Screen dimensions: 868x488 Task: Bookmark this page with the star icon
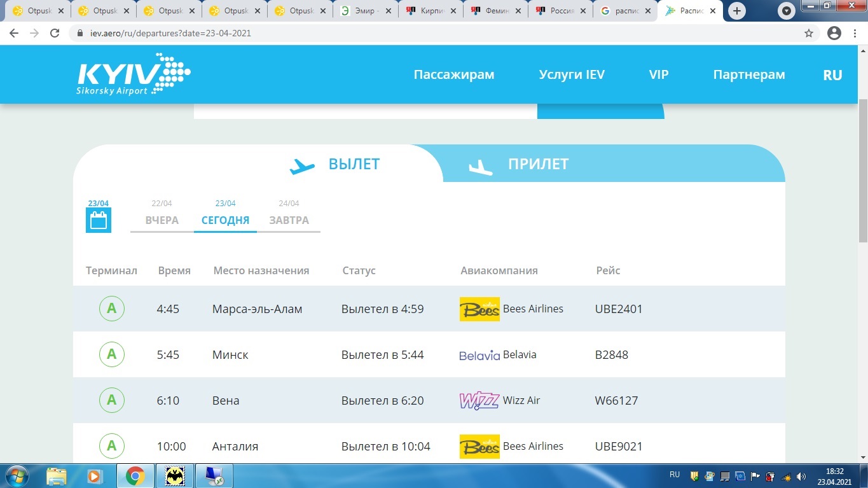(x=809, y=33)
